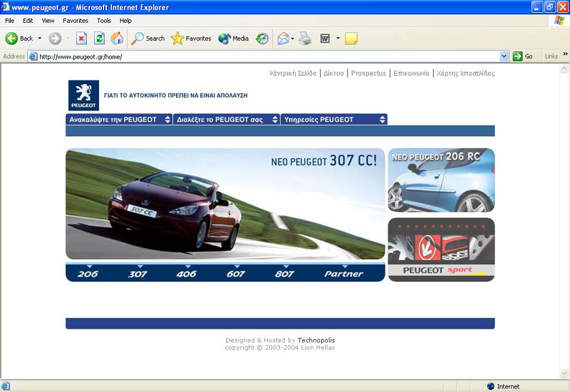Open the Favorites star toolbar button
Image resolution: width=570 pixels, height=392 pixels.
[x=191, y=38]
